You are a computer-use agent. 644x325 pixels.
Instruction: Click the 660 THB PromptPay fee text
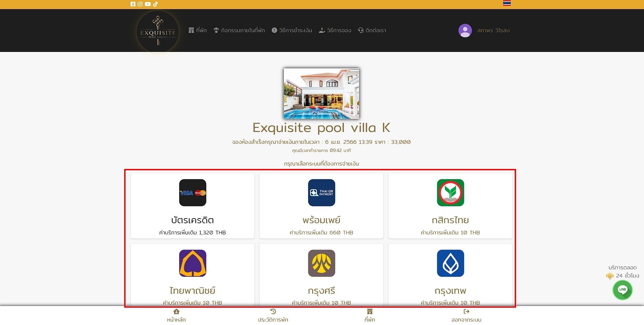[x=321, y=233]
